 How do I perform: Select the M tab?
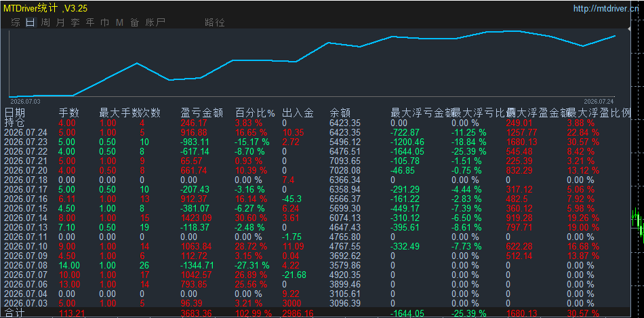coord(119,22)
